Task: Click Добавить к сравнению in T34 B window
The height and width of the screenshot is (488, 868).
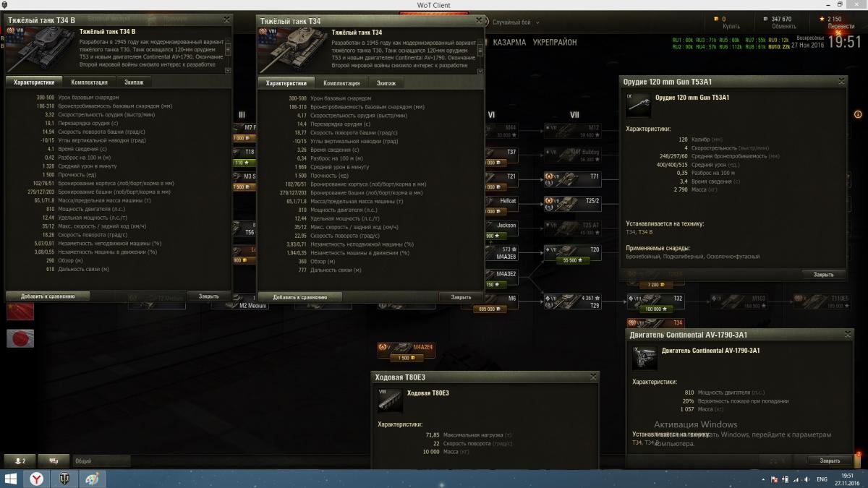Action: [48, 296]
